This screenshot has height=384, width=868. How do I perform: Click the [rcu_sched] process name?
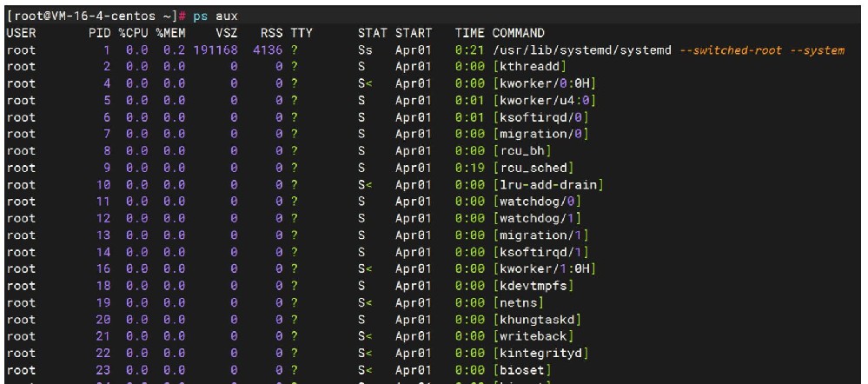coord(533,168)
